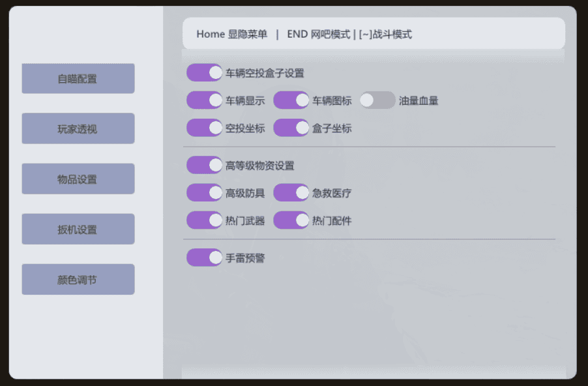Switch to the 玩家透视 tab

pyautogui.click(x=78, y=129)
